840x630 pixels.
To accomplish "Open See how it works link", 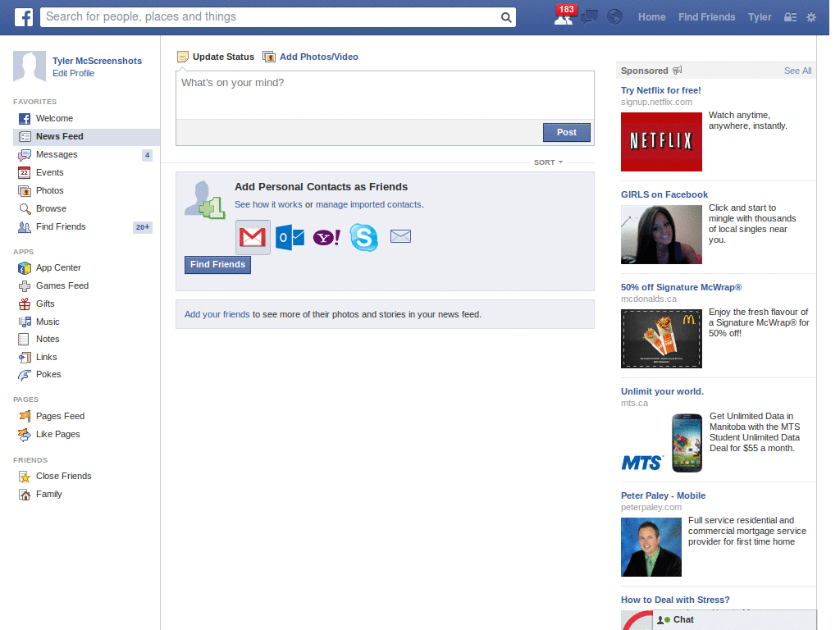I will coord(268,204).
